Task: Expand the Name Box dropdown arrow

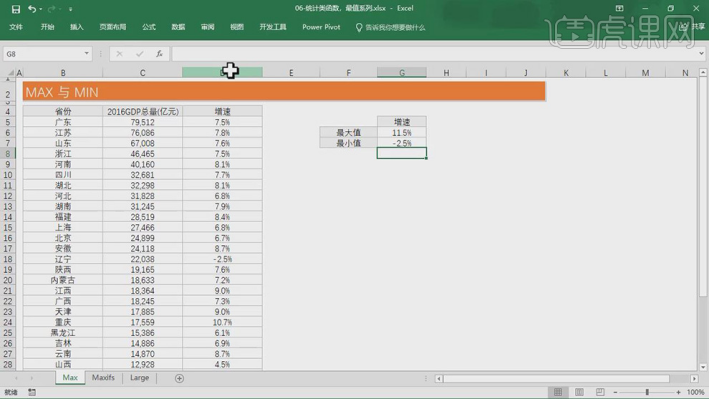Action: coord(86,54)
